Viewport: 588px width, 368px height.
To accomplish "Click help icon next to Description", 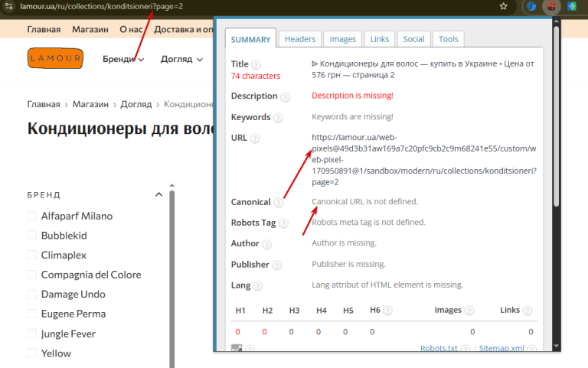I will (285, 97).
